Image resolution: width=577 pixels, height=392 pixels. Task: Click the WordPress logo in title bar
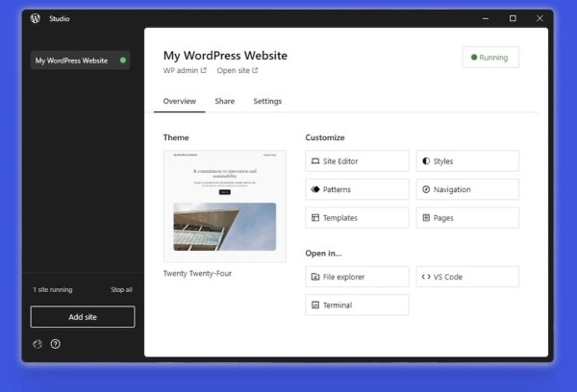[36, 18]
